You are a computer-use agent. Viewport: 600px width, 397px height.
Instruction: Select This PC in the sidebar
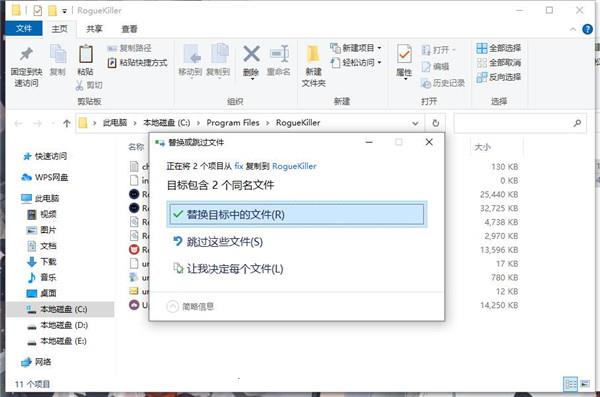pyautogui.click(x=40, y=198)
